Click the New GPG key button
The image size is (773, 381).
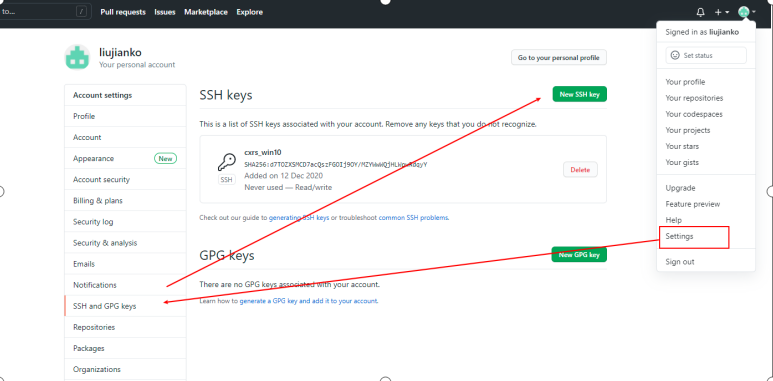pyautogui.click(x=579, y=255)
